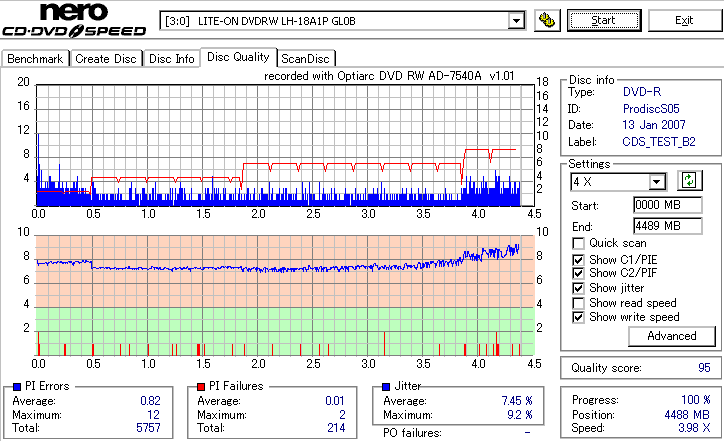Open the LITE-ON drive selection dropdown
The image size is (724, 441).
point(516,21)
